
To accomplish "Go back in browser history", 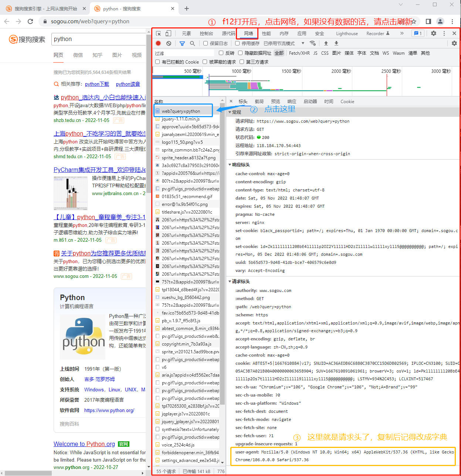I will [7, 21].
